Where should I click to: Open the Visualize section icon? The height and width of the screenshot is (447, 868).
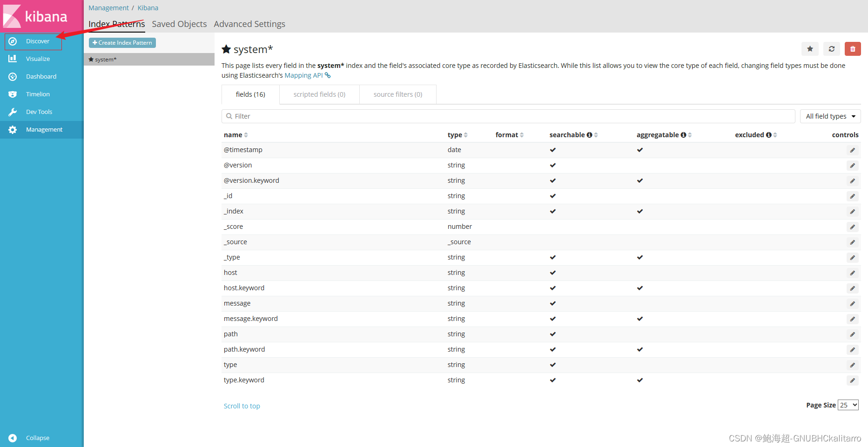point(13,59)
